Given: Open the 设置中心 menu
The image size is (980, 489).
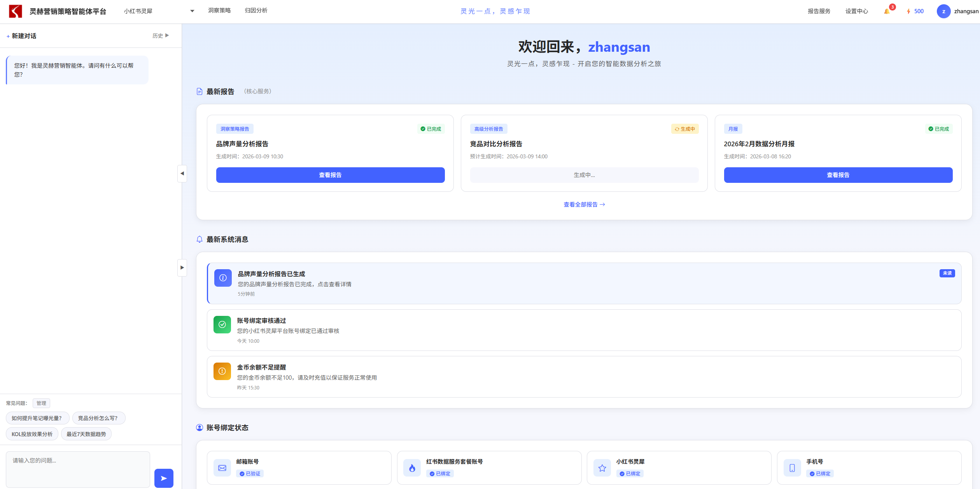Looking at the screenshot, I should [856, 11].
